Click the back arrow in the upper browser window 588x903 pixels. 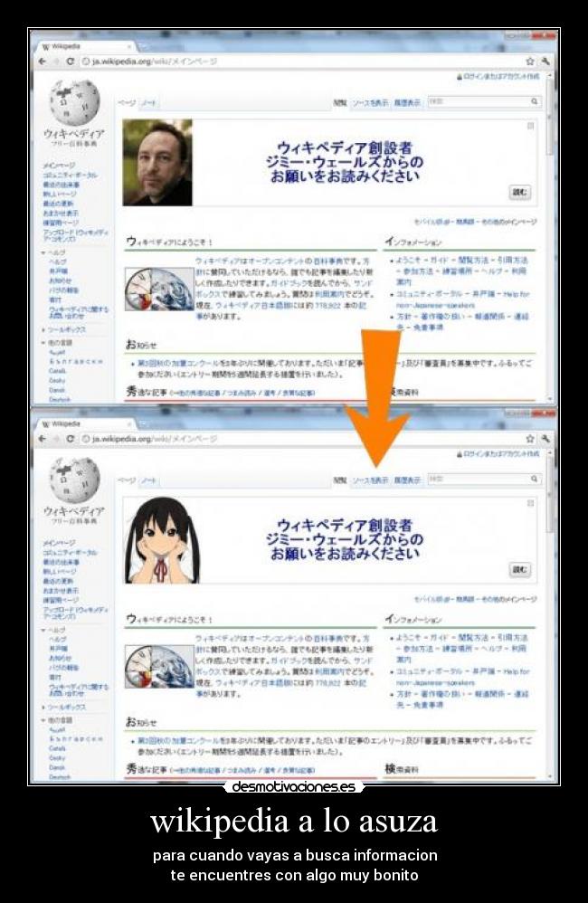[42, 61]
